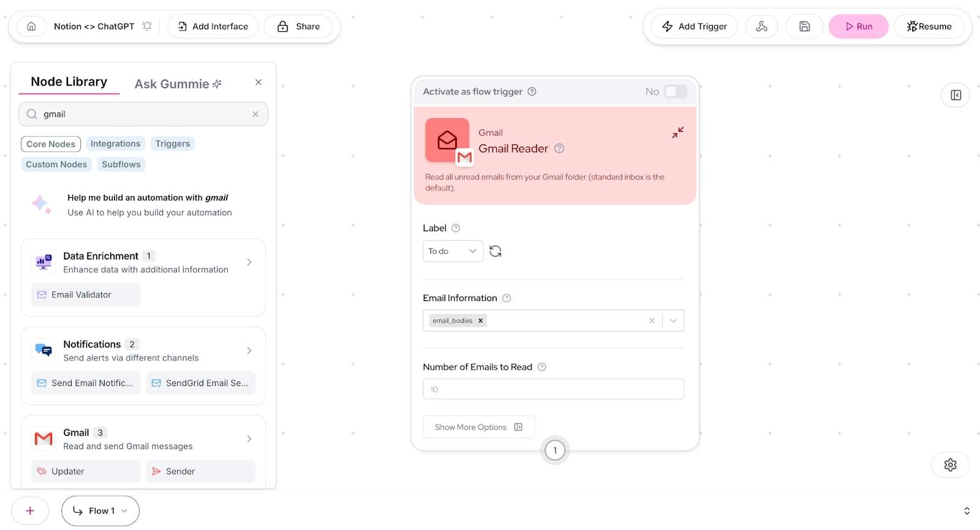Click the node output connector labeled 1
This screenshot has width=980, height=530.
(555, 450)
